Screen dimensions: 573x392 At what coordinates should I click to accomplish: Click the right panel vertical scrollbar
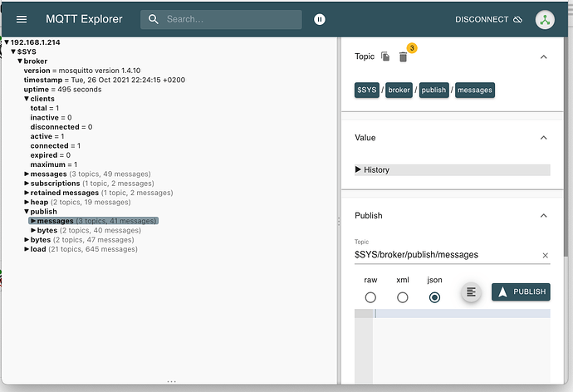[566, 146]
